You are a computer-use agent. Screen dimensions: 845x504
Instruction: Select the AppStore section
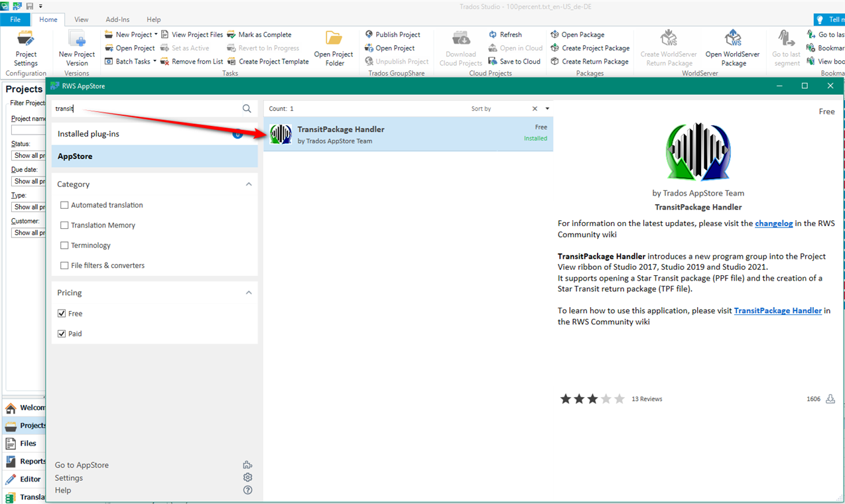[155, 157]
